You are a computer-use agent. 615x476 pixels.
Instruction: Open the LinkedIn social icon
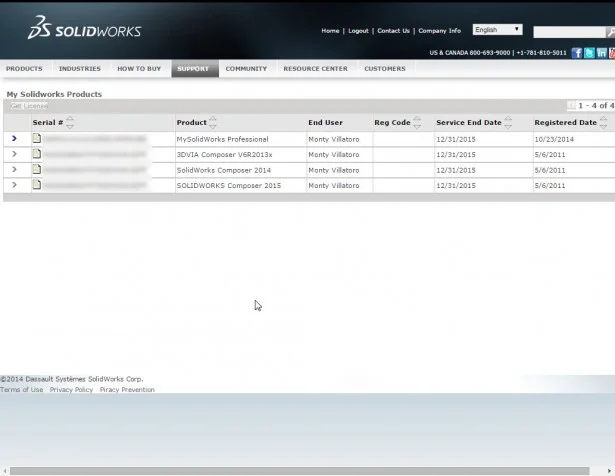(601, 53)
